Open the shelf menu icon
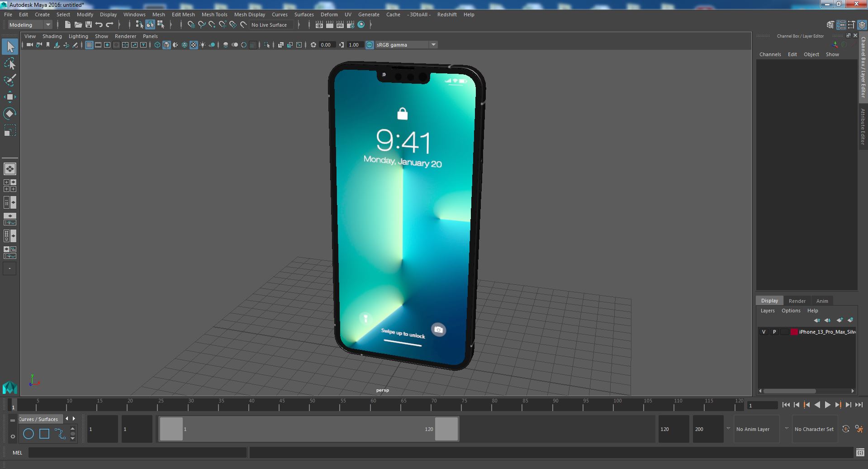The width and height of the screenshot is (868, 469). pos(13,437)
